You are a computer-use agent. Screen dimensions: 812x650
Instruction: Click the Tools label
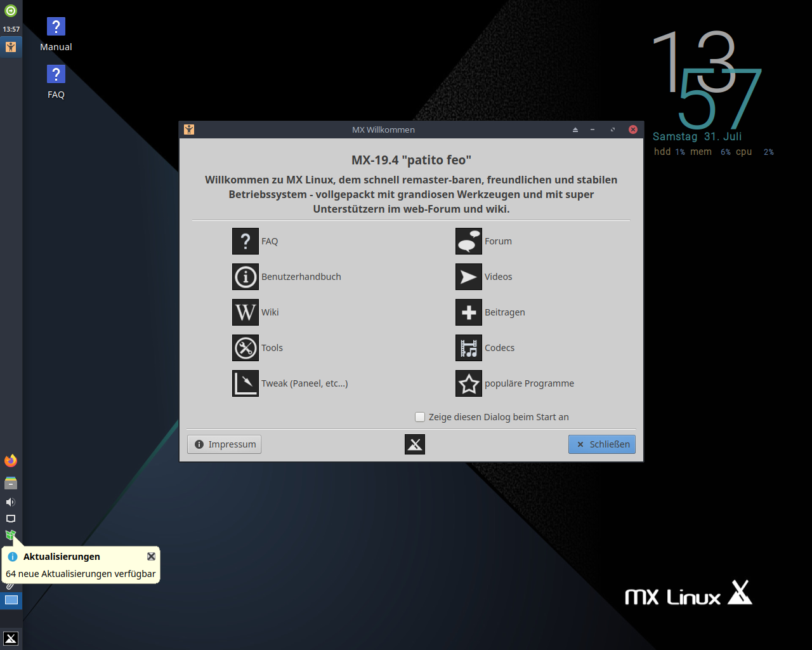pyautogui.click(x=272, y=348)
